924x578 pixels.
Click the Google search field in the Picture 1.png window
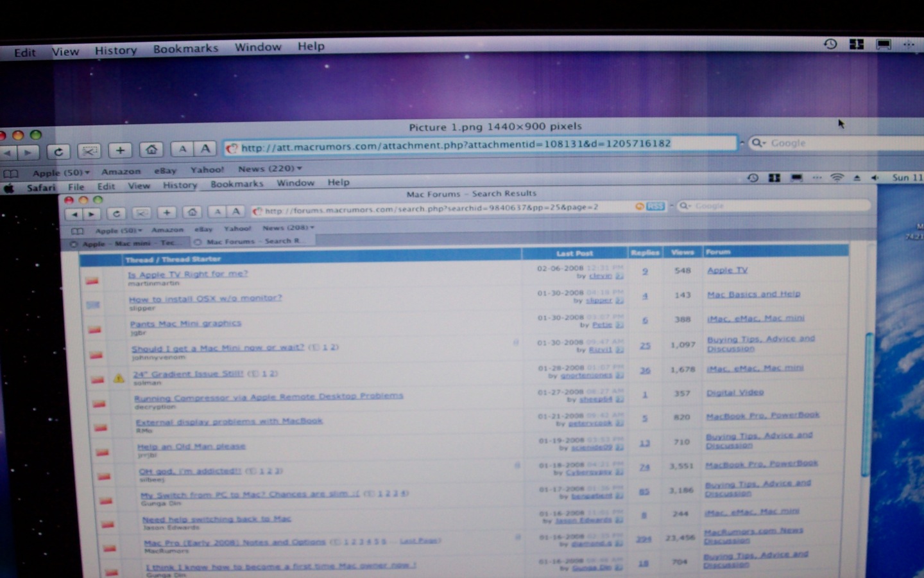click(837, 143)
